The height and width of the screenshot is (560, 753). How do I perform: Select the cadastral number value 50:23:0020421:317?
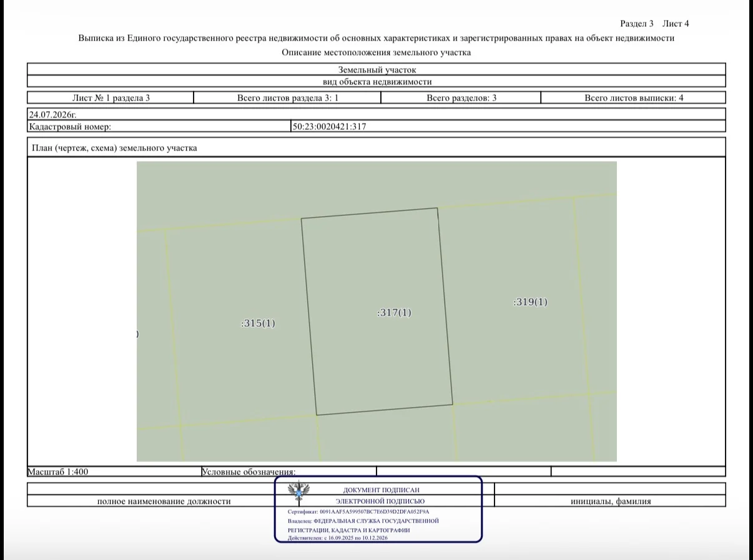click(x=329, y=126)
